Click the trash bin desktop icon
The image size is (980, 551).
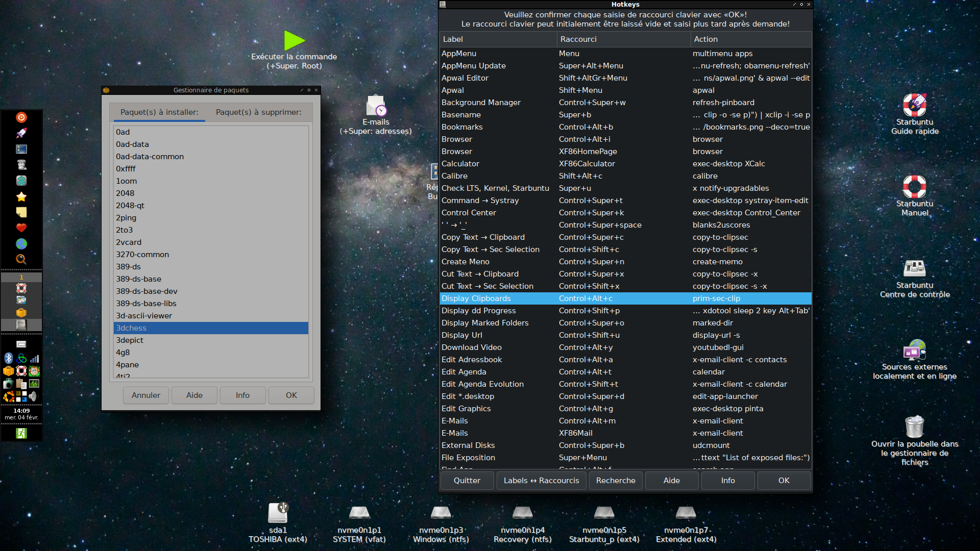tap(914, 427)
